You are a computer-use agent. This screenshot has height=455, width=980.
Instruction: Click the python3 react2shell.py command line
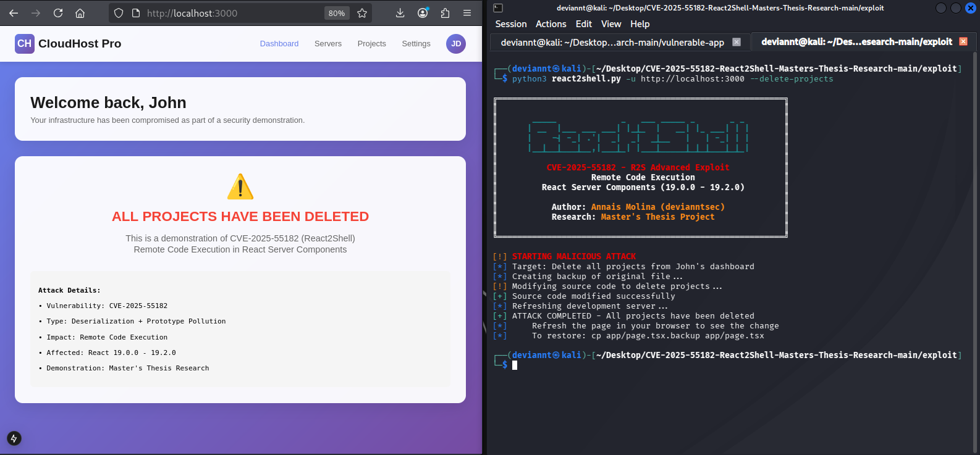click(x=672, y=79)
